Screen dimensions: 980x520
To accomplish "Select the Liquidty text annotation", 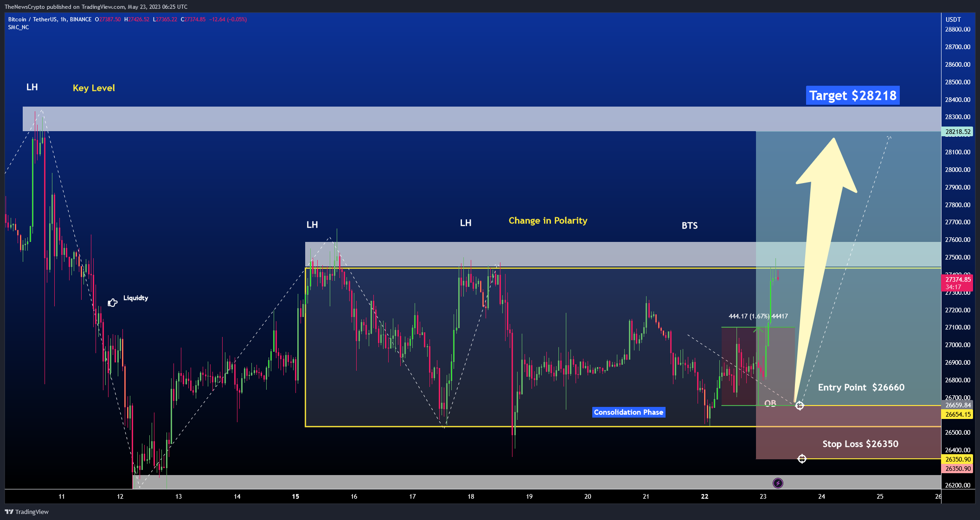I will [x=136, y=298].
